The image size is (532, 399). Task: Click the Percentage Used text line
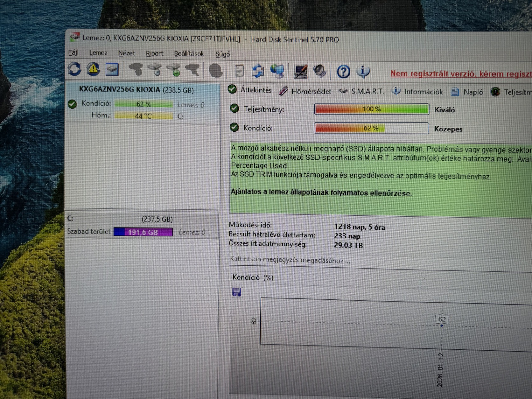click(x=259, y=165)
